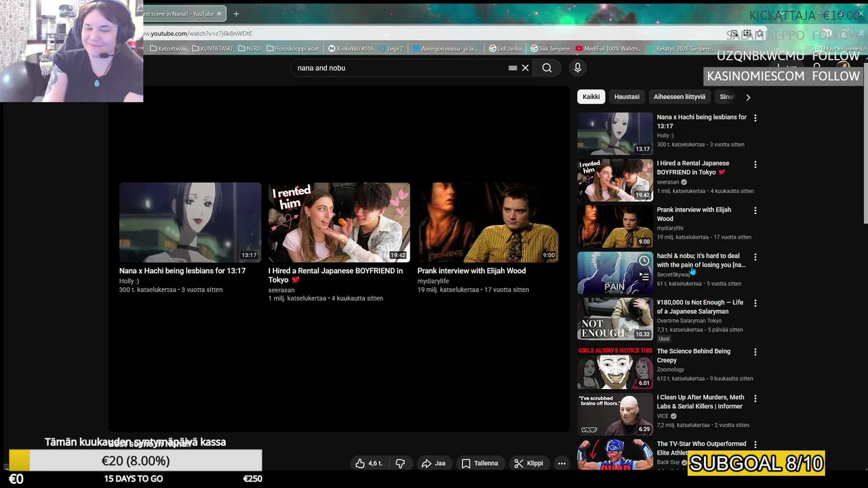Open options for 'Prank interview with Elijah Wood' sidebar video
Viewport: 868px width, 488px height.
click(755, 211)
